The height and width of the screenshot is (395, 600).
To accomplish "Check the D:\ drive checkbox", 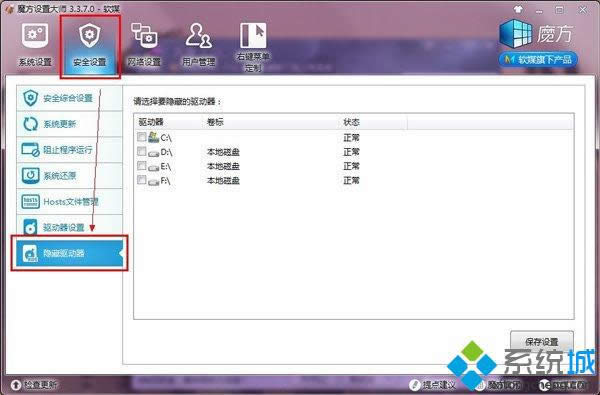I will (142, 151).
